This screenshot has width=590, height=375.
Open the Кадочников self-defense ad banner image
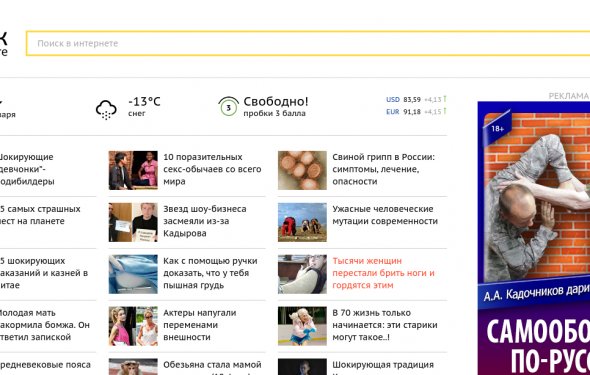pyautogui.click(x=534, y=238)
